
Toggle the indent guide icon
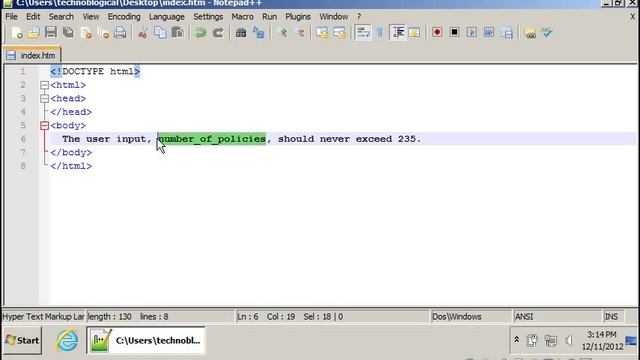tap(397, 33)
